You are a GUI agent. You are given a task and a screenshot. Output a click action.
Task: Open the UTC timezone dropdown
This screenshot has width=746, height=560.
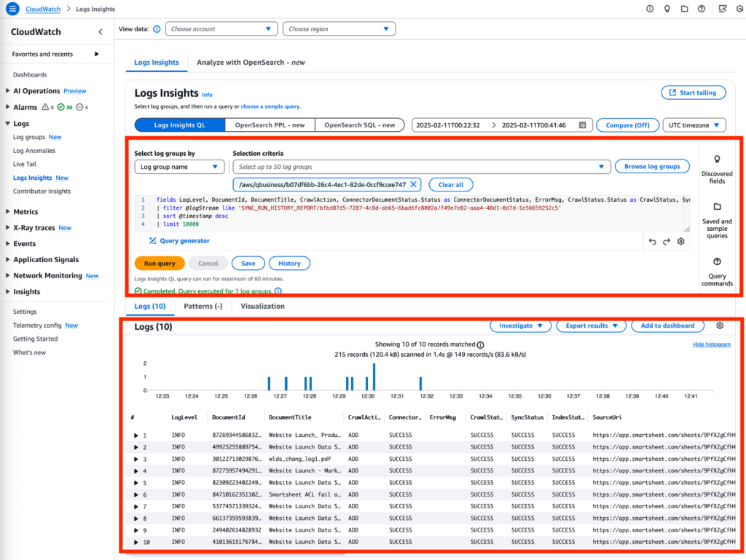pos(694,125)
